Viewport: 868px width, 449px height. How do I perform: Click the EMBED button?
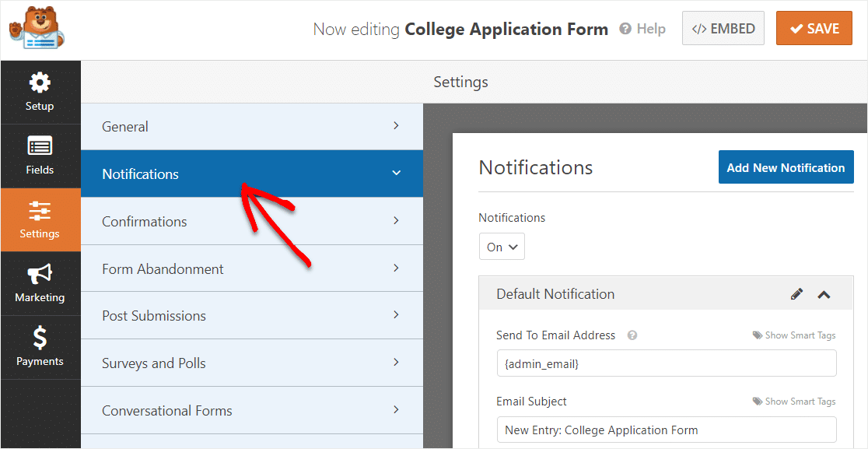click(723, 29)
